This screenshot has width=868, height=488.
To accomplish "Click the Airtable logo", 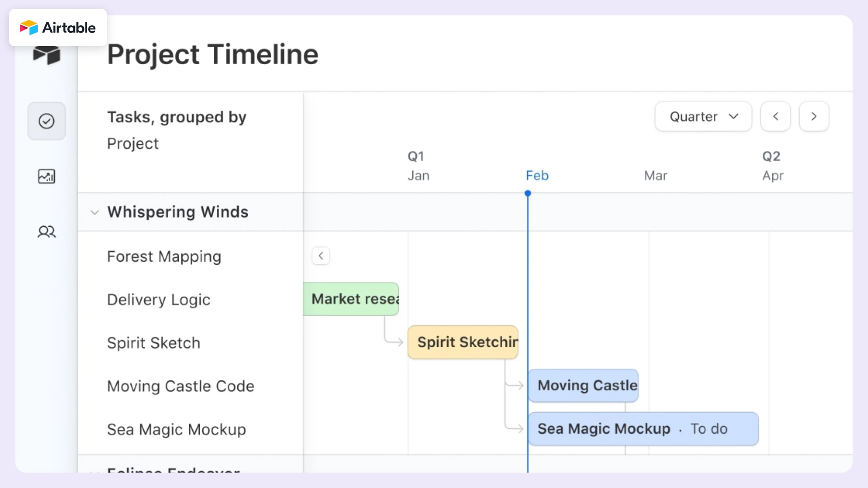I will 58,28.
